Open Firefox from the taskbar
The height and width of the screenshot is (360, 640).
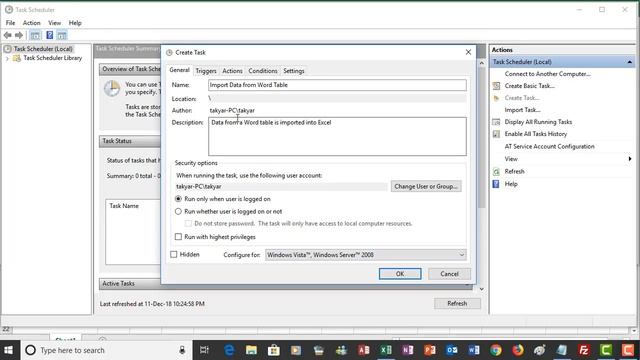[x=518, y=350]
